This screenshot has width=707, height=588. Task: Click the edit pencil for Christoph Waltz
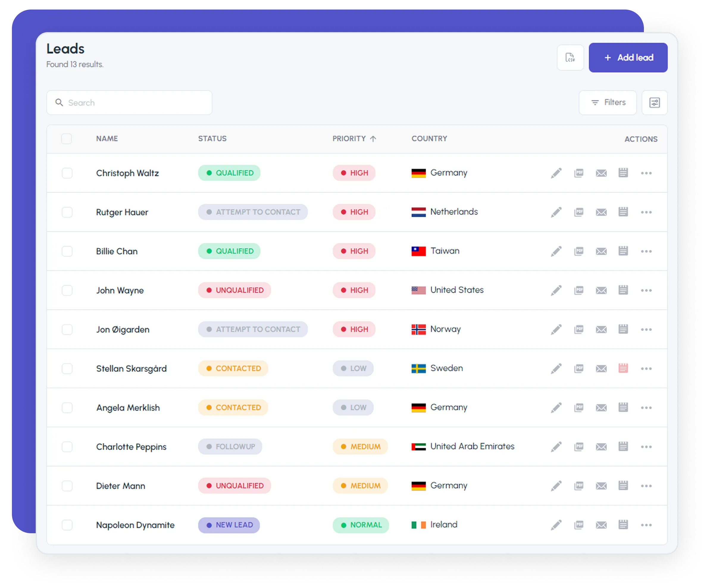tap(556, 173)
